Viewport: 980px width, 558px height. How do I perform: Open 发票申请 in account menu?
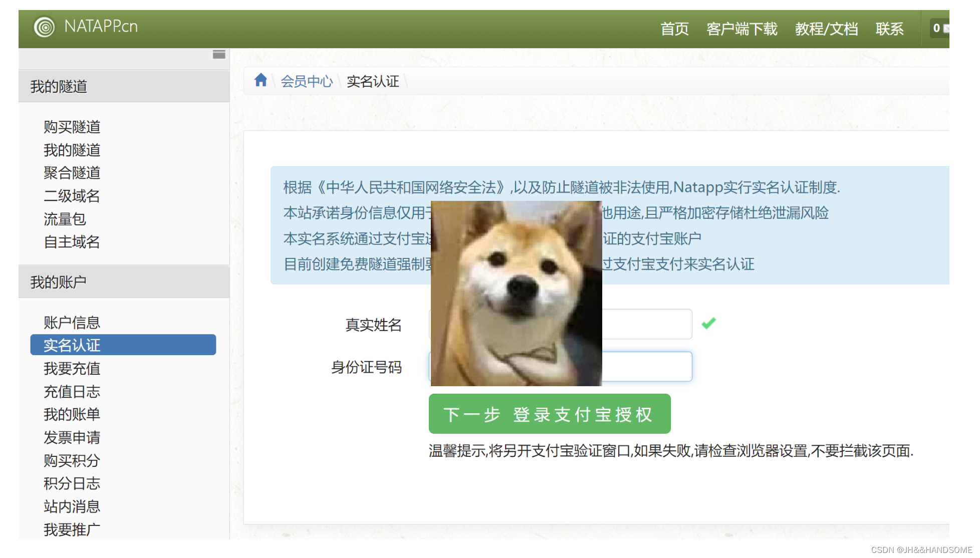point(72,437)
